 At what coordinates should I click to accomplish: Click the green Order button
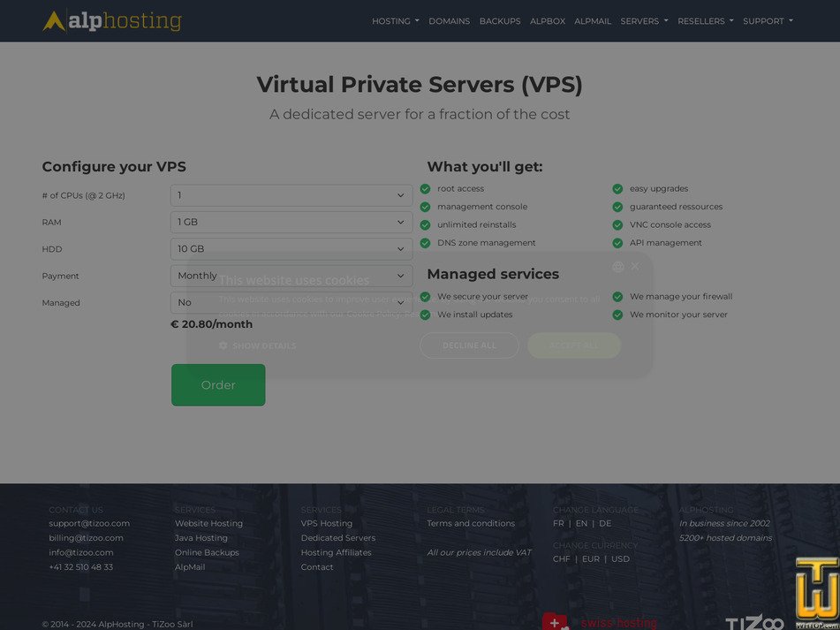[218, 385]
